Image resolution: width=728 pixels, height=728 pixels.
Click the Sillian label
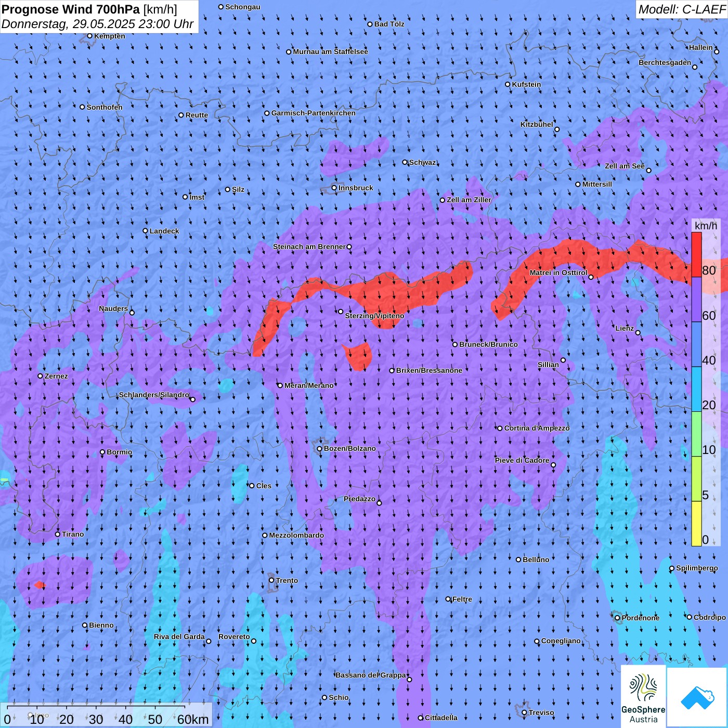tap(548, 365)
